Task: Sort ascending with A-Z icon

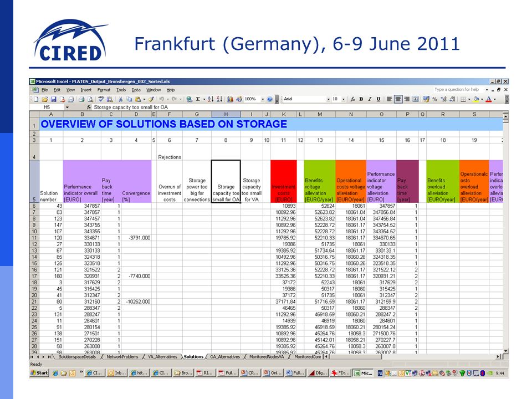Action: [x=211, y=99]
